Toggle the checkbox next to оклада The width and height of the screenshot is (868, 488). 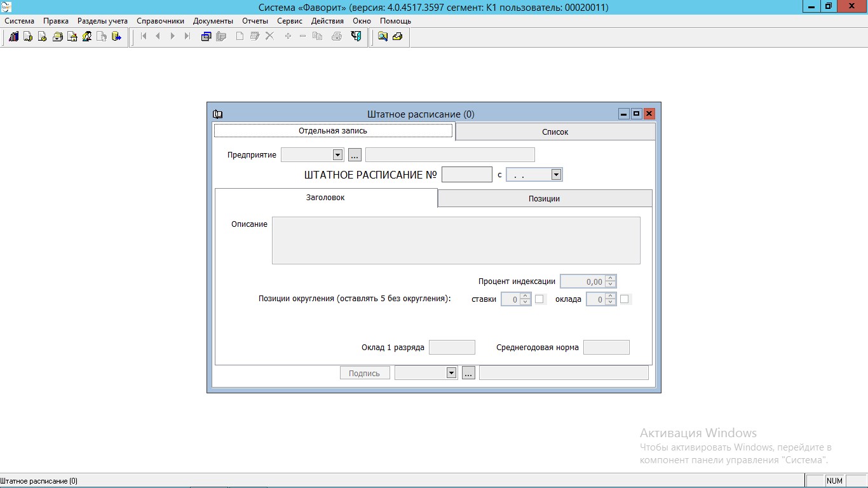tap(624, 299)
